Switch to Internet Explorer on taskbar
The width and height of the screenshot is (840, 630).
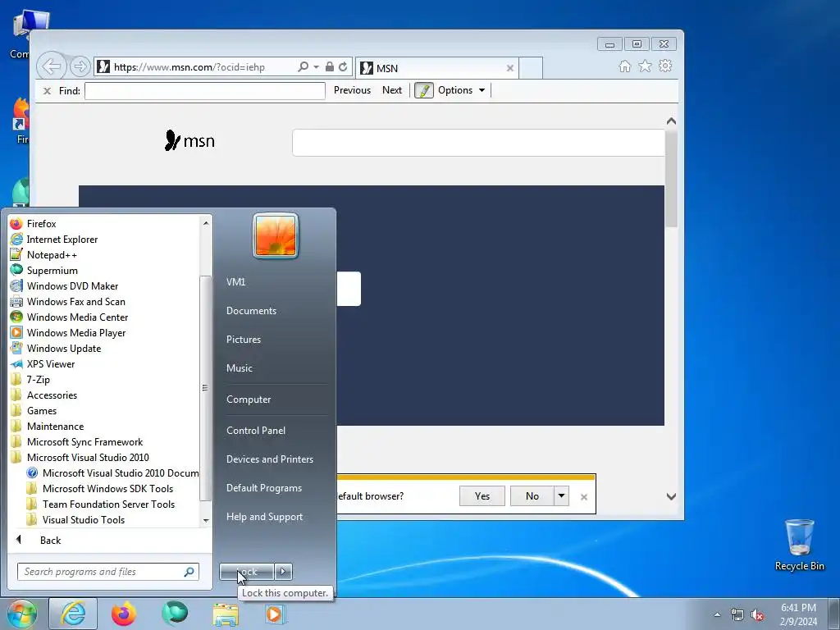click(x=73, y=614)
